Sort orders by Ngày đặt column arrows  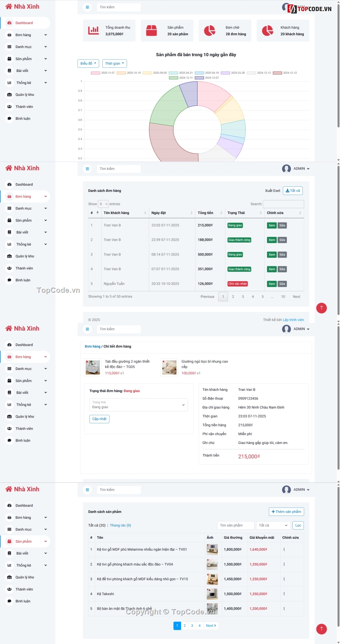tap(191, 213)
